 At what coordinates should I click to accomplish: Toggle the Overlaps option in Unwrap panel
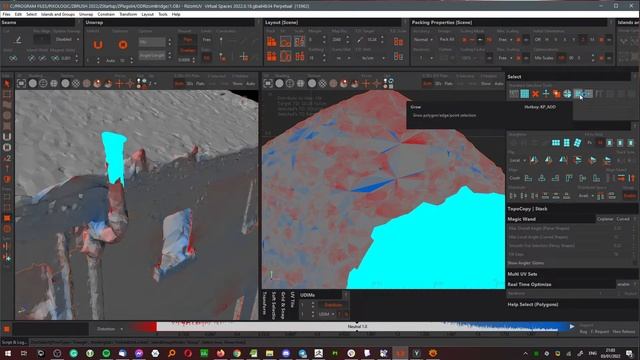(x=187, y=50)
